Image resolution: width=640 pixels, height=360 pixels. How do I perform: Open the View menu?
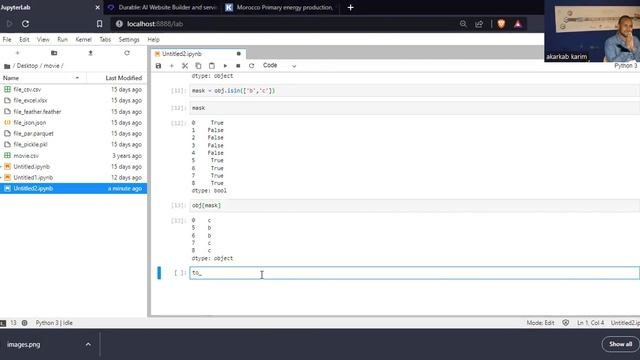43,40
